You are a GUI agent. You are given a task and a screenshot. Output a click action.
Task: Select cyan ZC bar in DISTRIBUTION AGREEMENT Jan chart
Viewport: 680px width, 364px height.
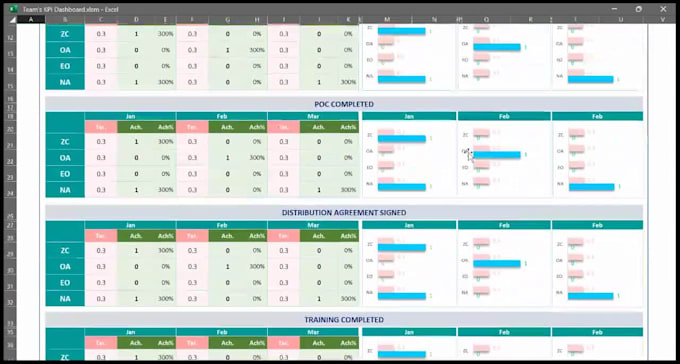point(402,248)
